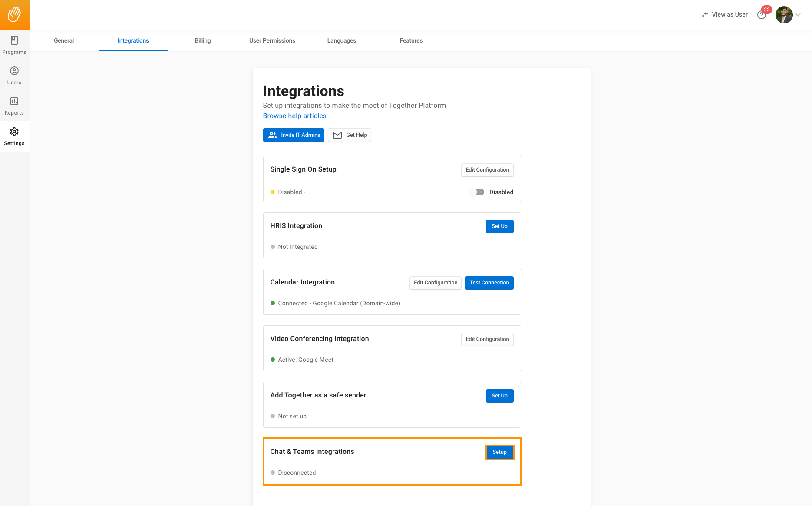Screen dimensions: 812x506
Task: Open the User Permissions tab
Action: click(272, 40)
